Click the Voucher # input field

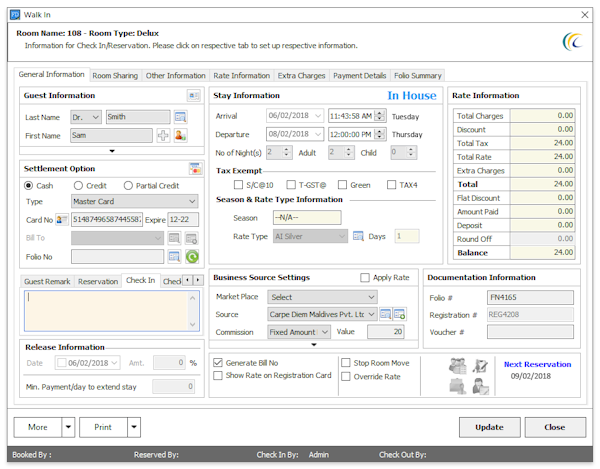[529, 332]
